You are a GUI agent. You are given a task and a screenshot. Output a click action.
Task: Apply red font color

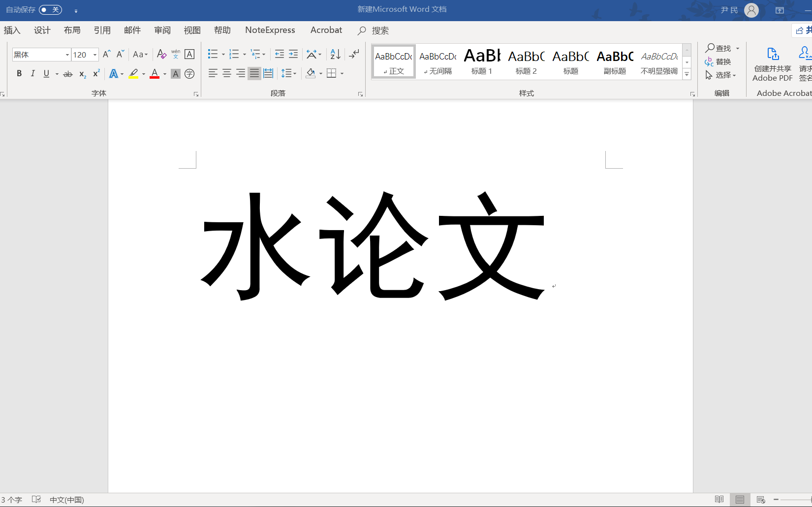tap(155, 74)
